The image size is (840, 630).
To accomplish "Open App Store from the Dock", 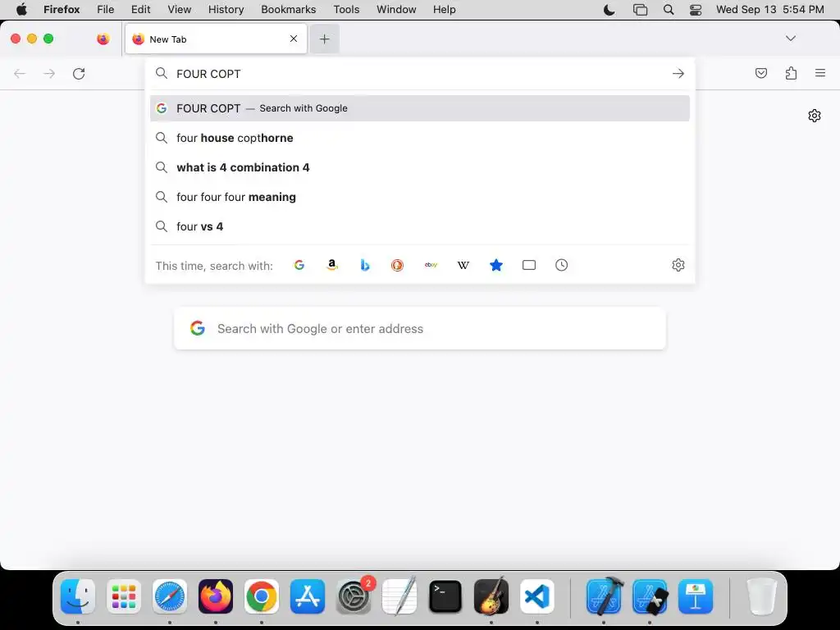I will coord(308,596).
